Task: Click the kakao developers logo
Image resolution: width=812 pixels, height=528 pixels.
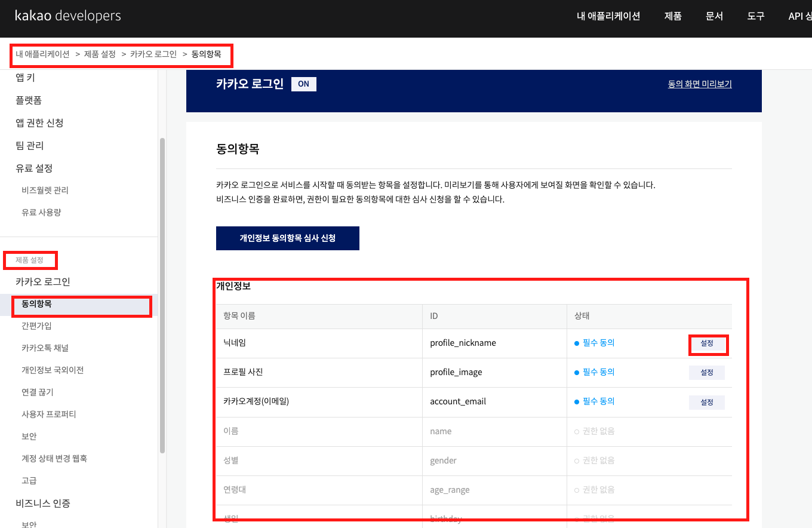Action: coord(68,16)
